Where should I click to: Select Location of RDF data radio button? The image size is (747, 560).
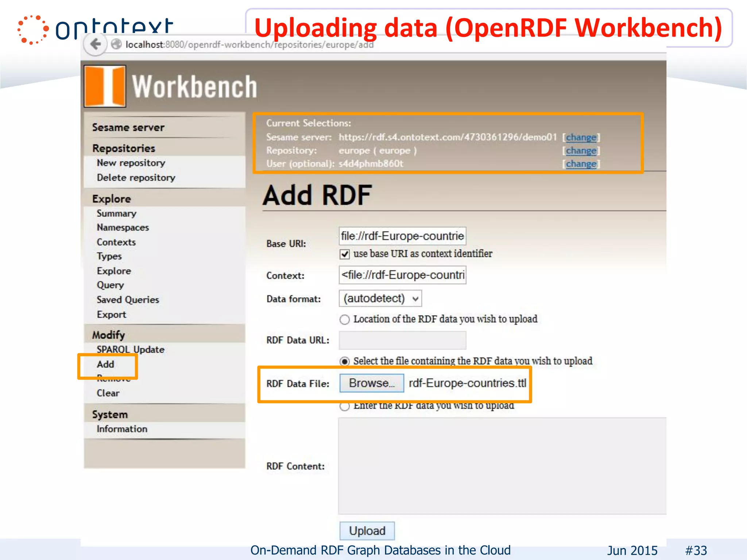coord(345,320)
